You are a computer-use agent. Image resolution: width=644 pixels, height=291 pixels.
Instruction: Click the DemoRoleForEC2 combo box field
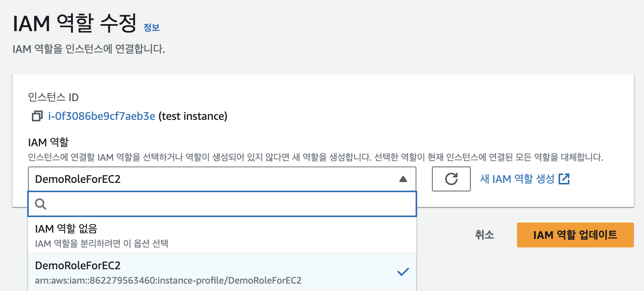[222, 179]
